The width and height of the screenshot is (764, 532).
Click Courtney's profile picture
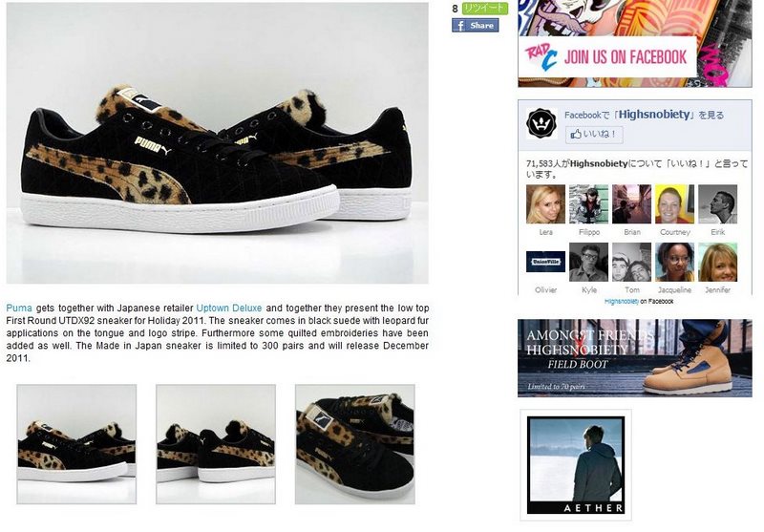point(675,204)
